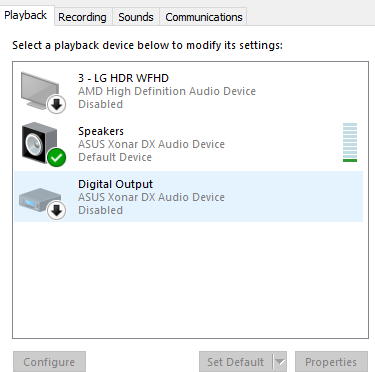375x372 pixels.
Task: Select the LG HDR WFHD monitor icon
Action: 41,91
